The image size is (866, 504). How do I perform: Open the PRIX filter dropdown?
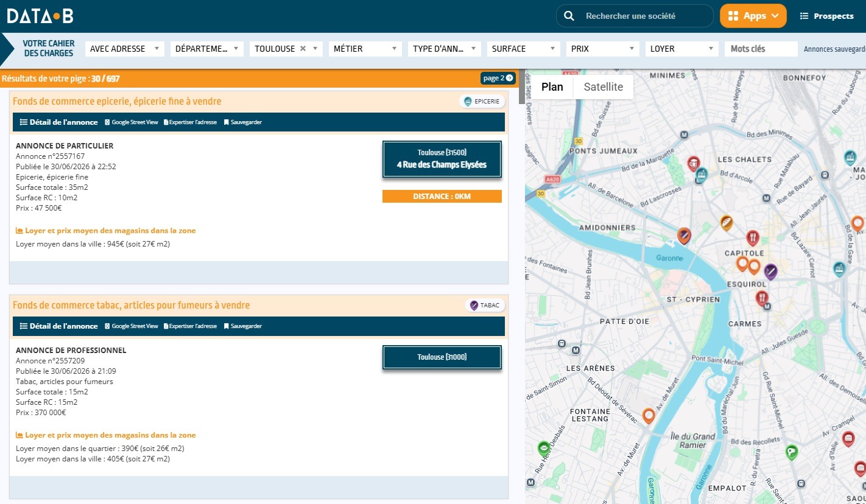[603, 49]
